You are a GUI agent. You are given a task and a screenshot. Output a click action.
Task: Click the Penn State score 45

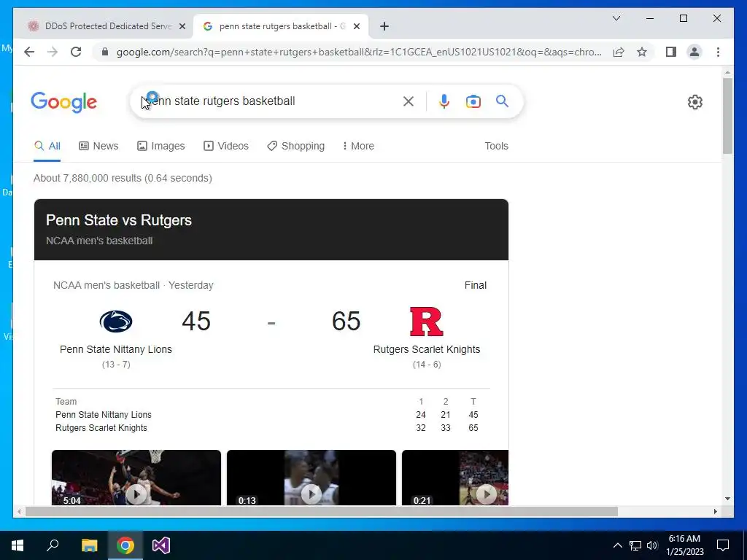tap(196, 321)
